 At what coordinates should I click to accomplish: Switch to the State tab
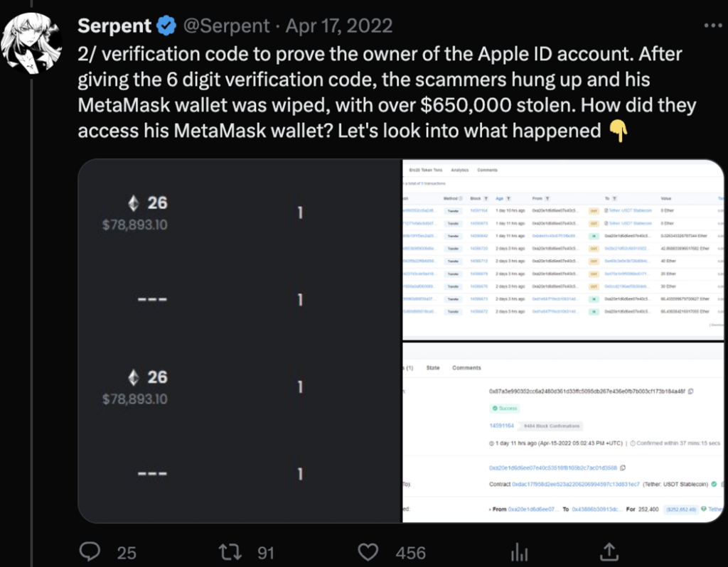433,368
